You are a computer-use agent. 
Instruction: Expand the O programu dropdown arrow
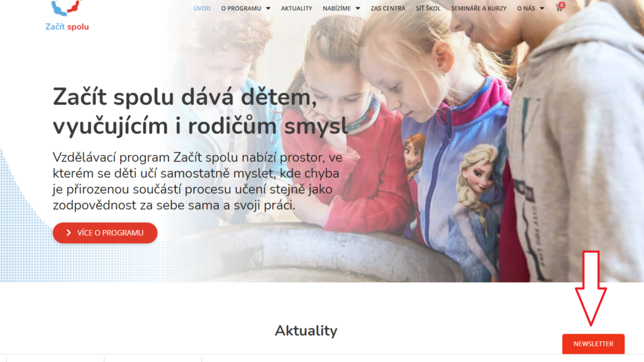coord(268,8)
